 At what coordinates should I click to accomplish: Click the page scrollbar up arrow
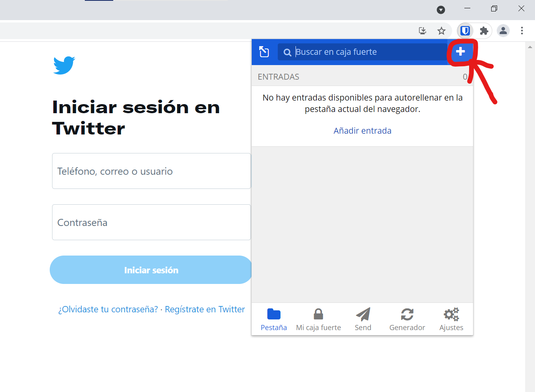[530, 47]
